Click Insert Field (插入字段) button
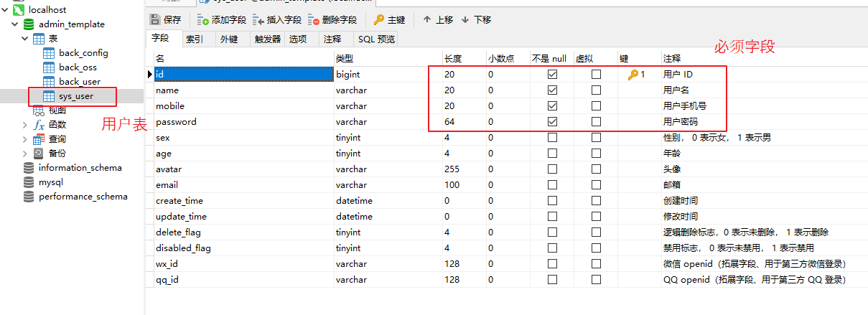 tap(276, 20)
